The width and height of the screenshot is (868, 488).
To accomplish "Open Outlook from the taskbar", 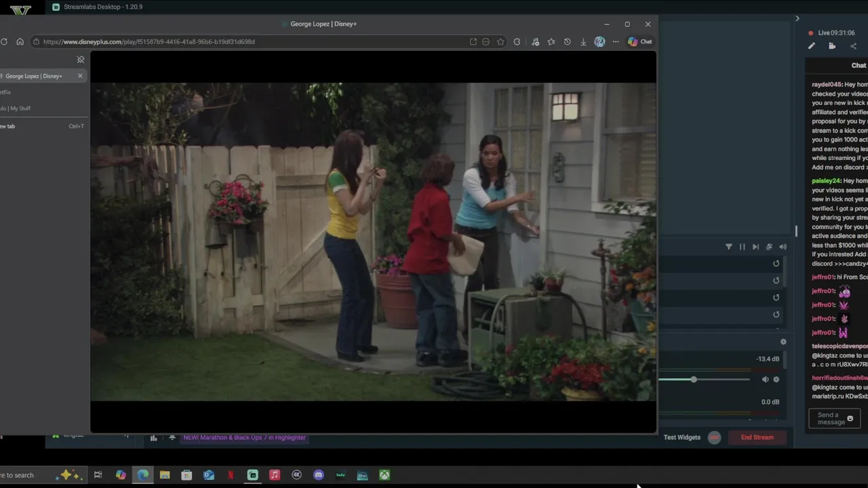I will pos(209,475).
